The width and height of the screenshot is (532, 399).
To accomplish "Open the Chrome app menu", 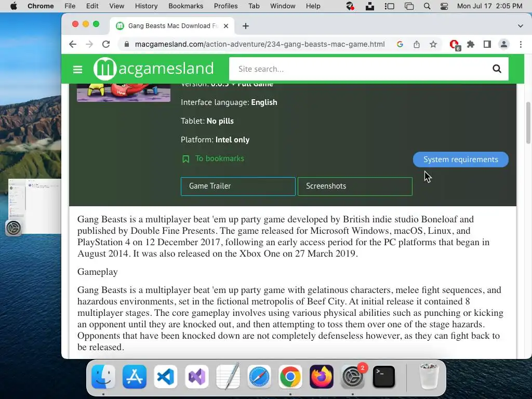I will click(x=41, y=6).
